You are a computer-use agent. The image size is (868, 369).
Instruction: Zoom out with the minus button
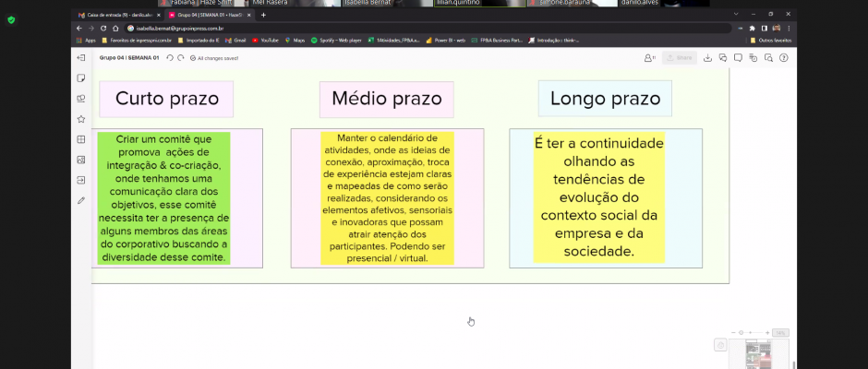click(x=733, y=332)
